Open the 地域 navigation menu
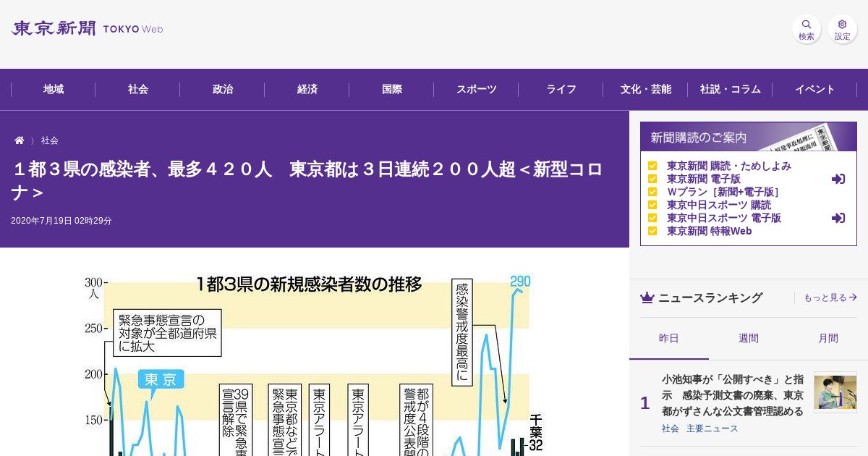Viewport: 868px width, 456px height. click(54, 90)
